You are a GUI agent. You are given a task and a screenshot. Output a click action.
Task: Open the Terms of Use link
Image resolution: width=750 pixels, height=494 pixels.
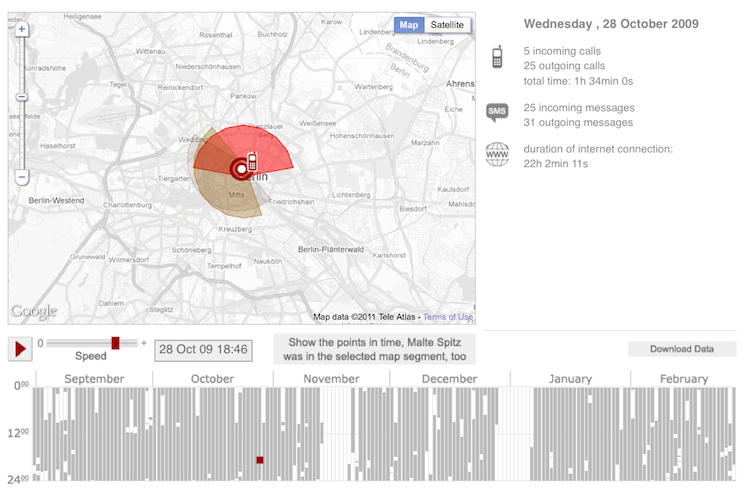(447, 317)
